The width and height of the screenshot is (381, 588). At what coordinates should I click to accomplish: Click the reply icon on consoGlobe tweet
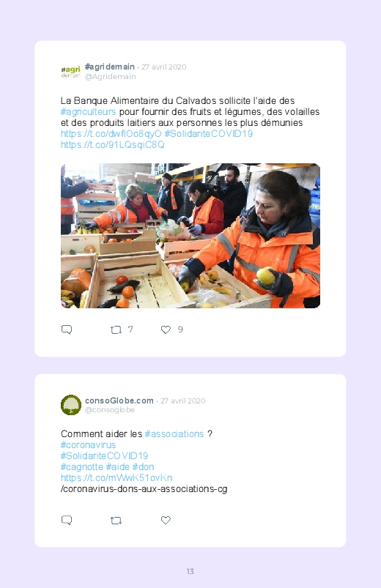click(x=67, y=520)
